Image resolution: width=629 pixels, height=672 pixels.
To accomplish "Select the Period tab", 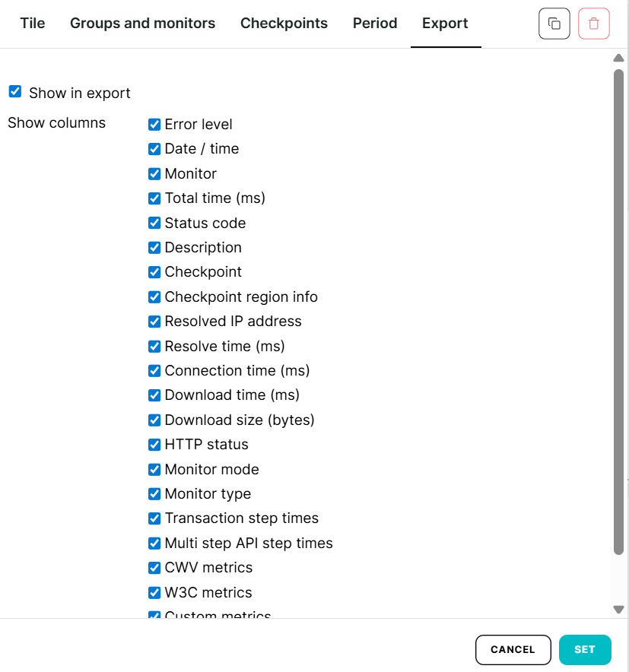I will (375, 24).
